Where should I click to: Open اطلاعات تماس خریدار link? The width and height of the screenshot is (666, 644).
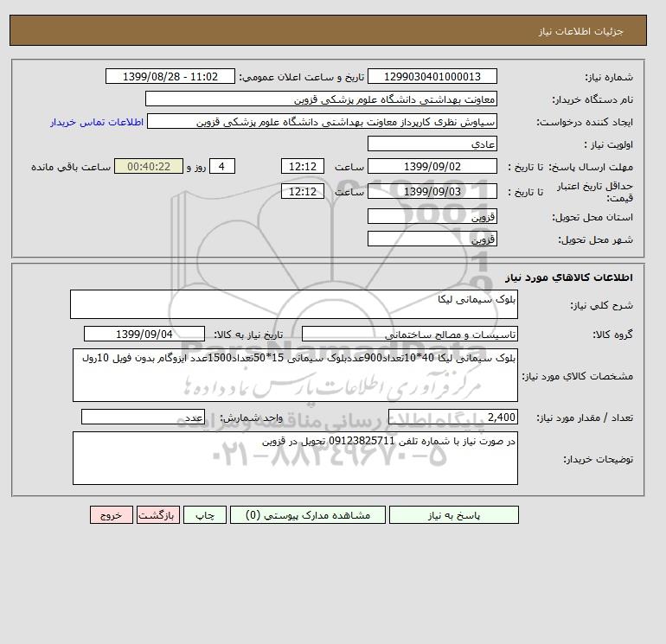tap(97, 122)
